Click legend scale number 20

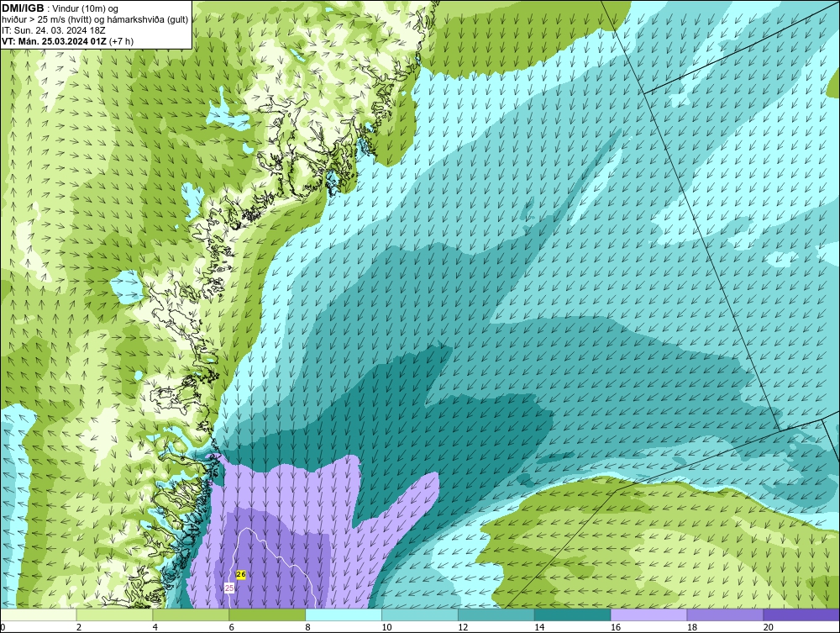coord(769,627)
